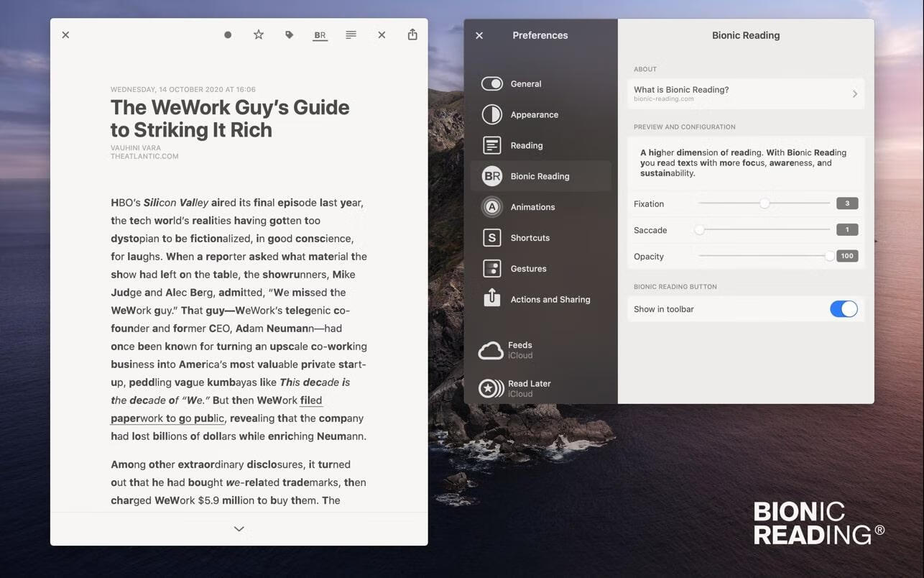The width and height of the screenshot is (924, 578).
Task: Select Actions and Sharing in the sidebar
Action: tap(550, 300)
